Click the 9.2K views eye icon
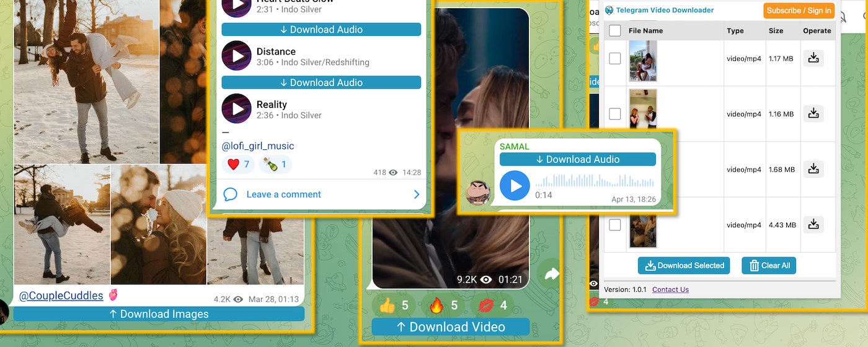 (487, 279)
